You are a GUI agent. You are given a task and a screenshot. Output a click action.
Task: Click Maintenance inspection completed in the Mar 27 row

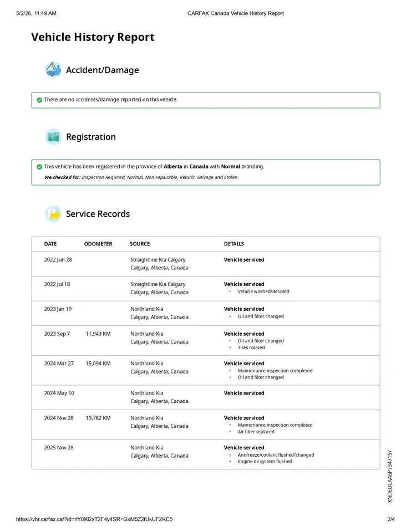coord(275,371)
